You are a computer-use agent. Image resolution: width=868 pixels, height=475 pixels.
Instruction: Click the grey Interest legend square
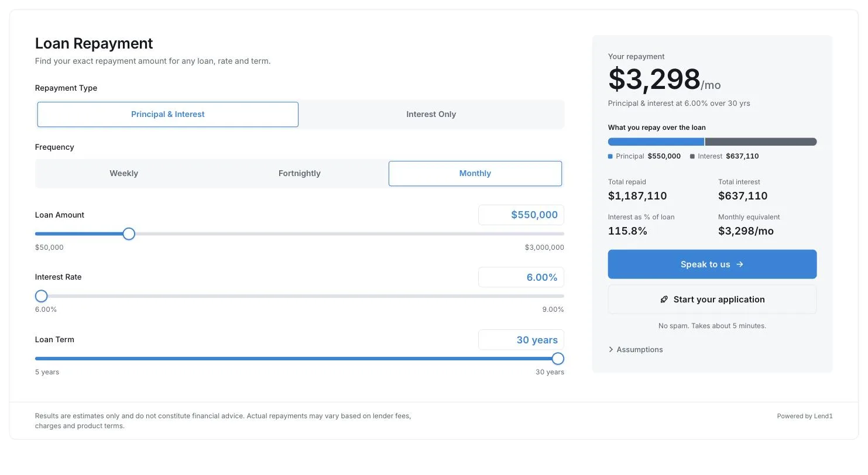pyautogui.click(x=692, y=157)
